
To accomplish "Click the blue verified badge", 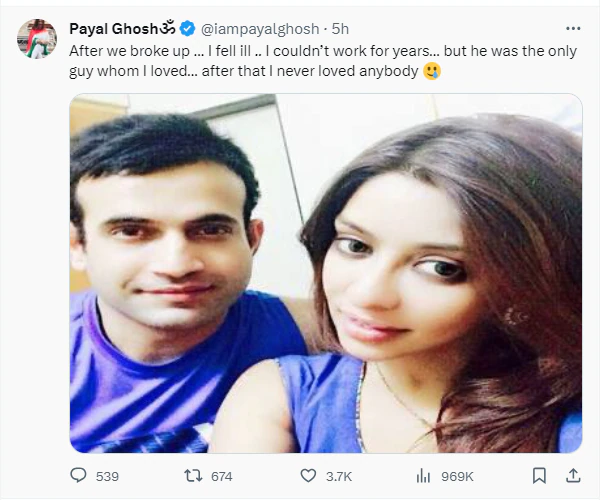I will [188, 29].
